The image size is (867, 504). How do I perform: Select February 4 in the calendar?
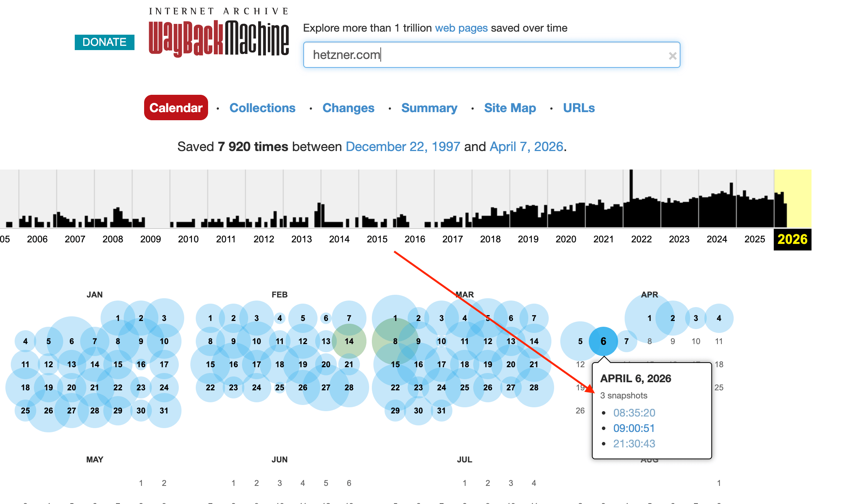(x=280, y=318)
